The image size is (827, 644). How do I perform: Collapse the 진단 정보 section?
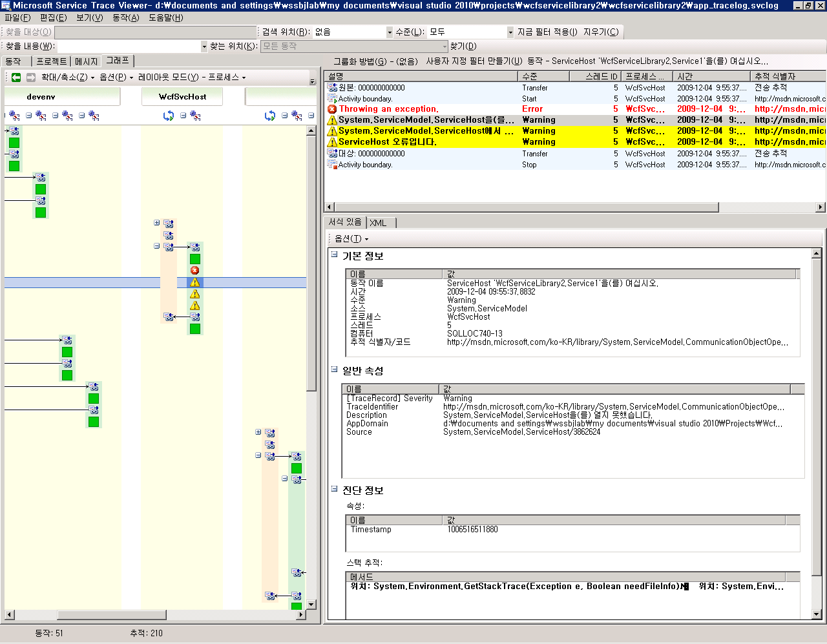pyautogui.click(x=334, y=489)
